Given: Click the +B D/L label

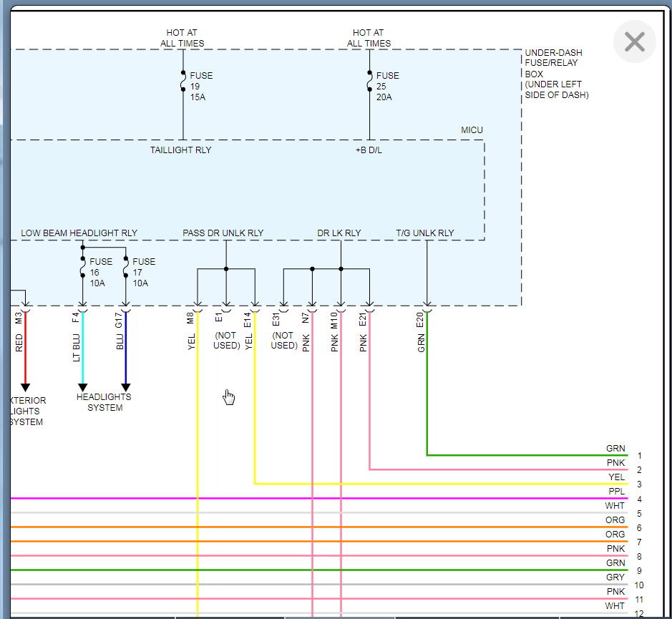Looking at the screenshot, I should point(369,150).
